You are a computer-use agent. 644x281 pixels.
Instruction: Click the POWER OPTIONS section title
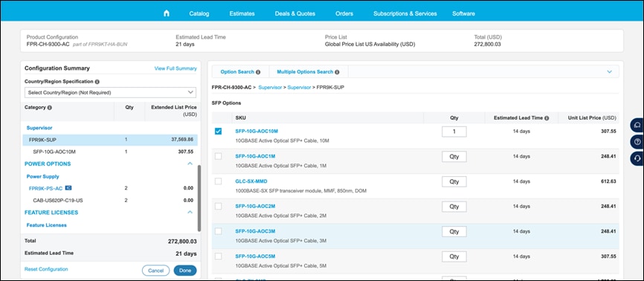(x=48, y=164)
